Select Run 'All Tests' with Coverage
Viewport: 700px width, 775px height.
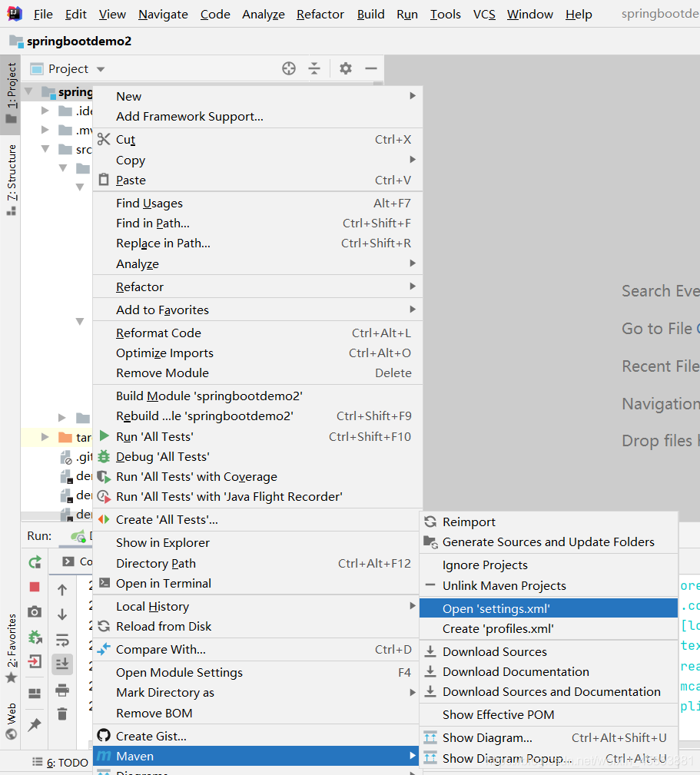point(257,476)
